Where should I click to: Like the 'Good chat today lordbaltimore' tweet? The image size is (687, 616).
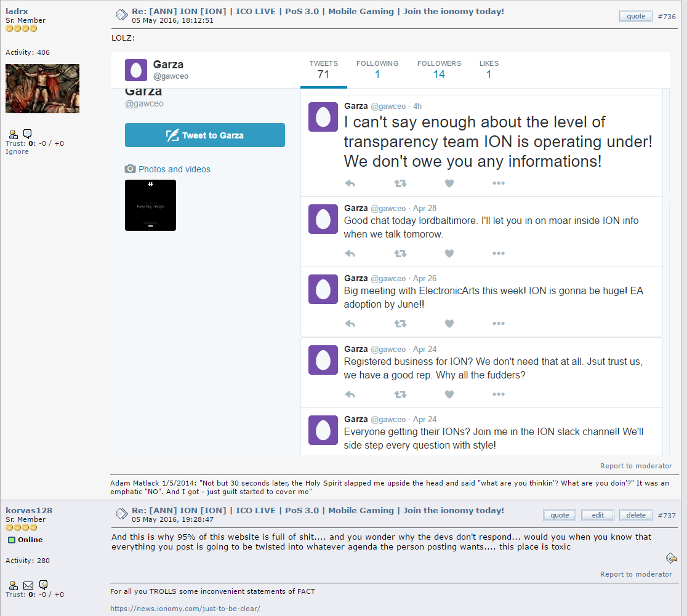tap(449, 254)
